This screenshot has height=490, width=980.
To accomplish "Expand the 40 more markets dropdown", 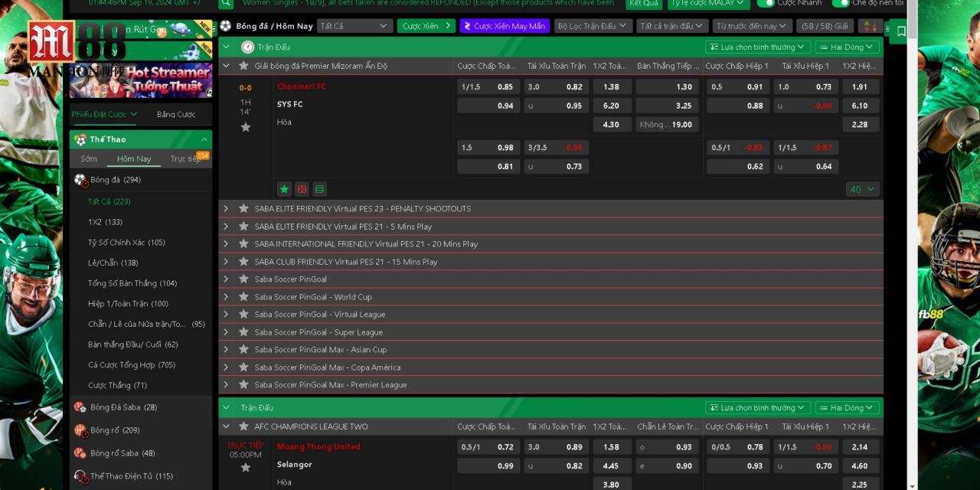I will (862, 189).
